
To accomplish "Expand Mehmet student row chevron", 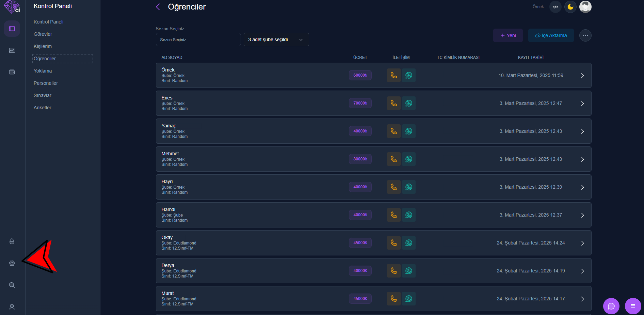I will [582, 159].
